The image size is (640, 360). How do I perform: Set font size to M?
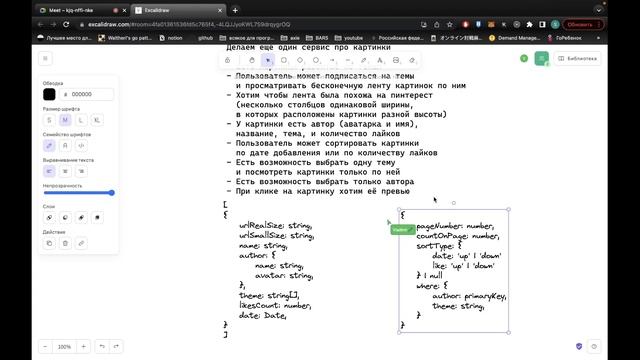65,120
